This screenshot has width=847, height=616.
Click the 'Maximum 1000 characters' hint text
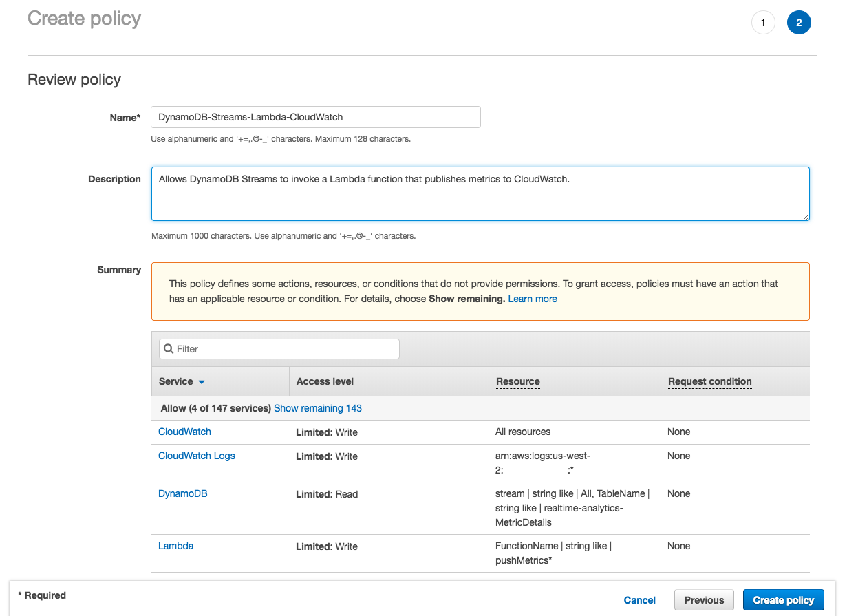click(x=283, y=236)
